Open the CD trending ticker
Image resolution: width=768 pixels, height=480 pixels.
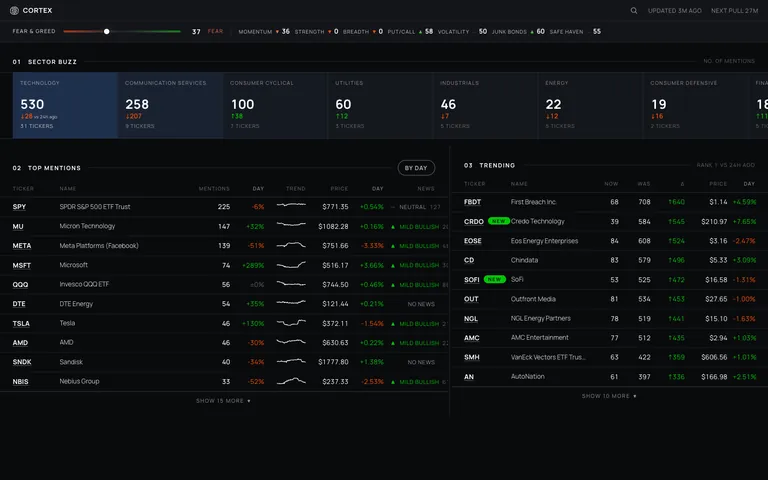point(469,260)
